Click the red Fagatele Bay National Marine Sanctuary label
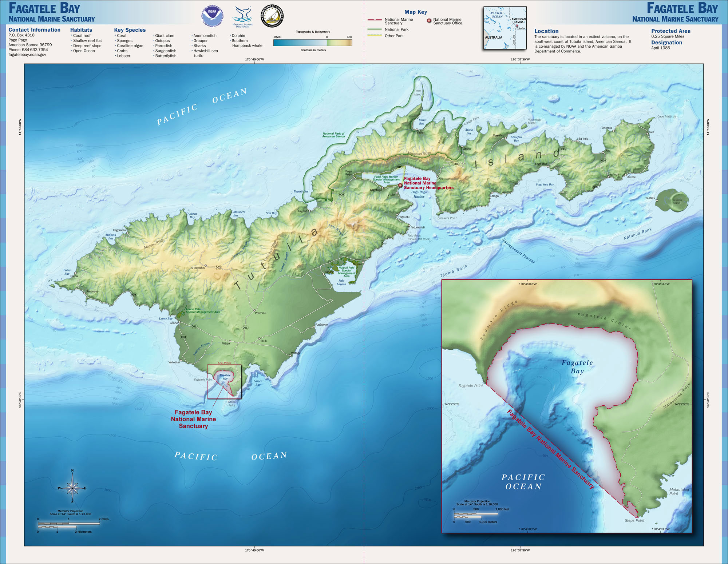728x564 pixels. [193, 419]
